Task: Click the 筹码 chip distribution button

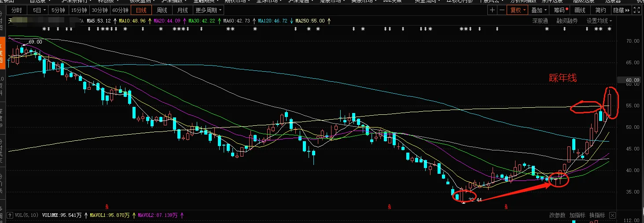Action: point(560,10)
